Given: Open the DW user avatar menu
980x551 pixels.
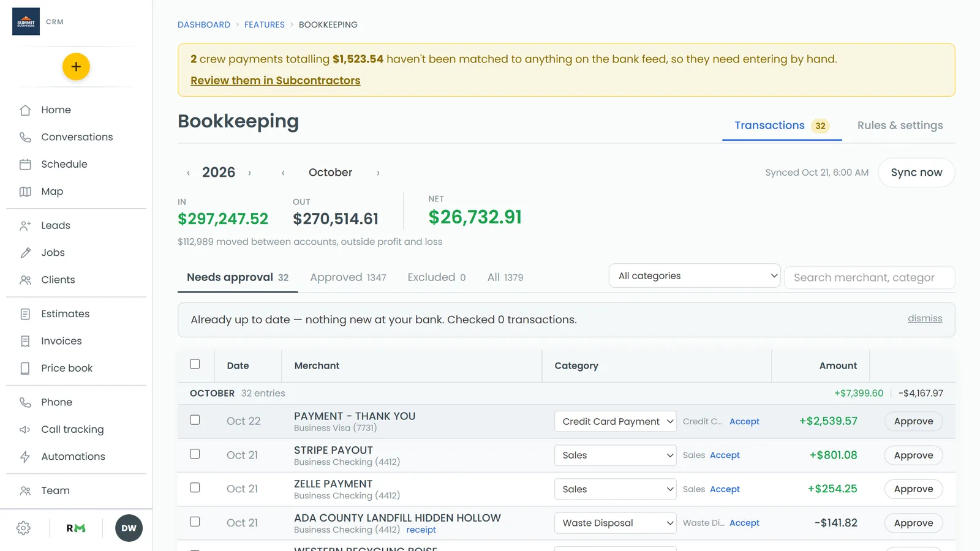Looking at the screenshot, I should (129, 528).
